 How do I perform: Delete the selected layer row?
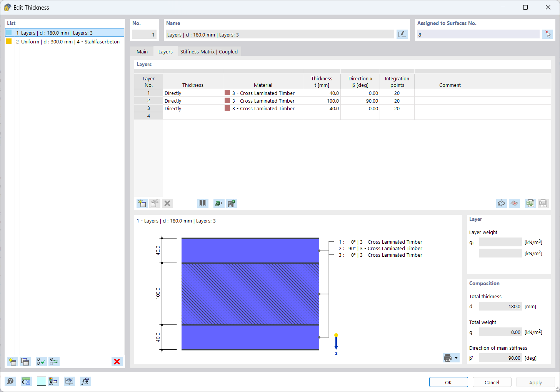[x=167, y=203]
